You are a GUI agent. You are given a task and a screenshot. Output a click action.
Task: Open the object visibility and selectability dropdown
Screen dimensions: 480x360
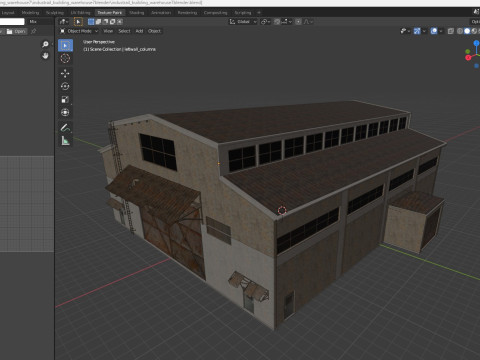[x=405, y=31]
